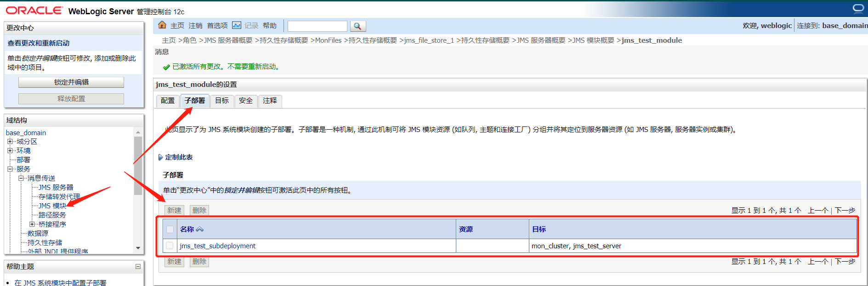Collapse the 消息传送 tree node
The image size is (868, 286).
click(x=21, y=178)
